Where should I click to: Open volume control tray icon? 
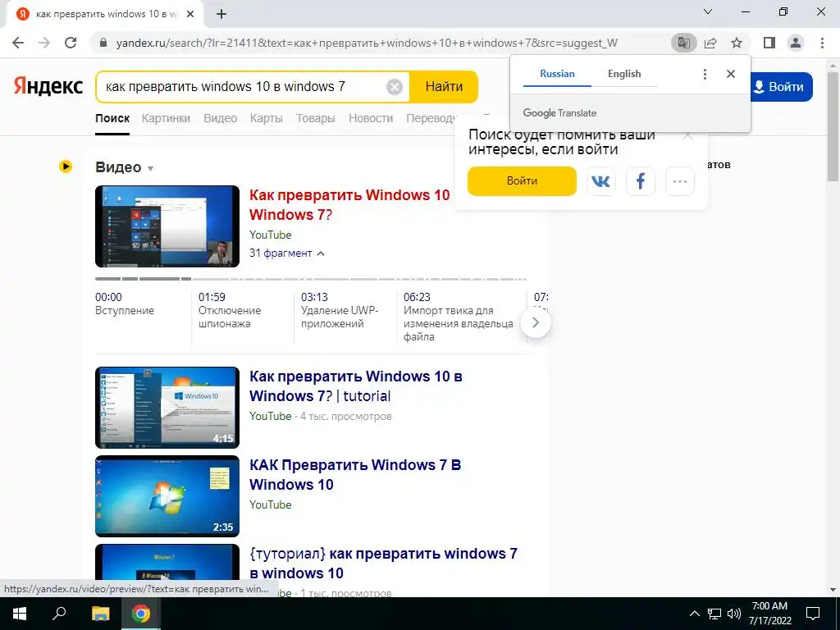click(734, 614)
